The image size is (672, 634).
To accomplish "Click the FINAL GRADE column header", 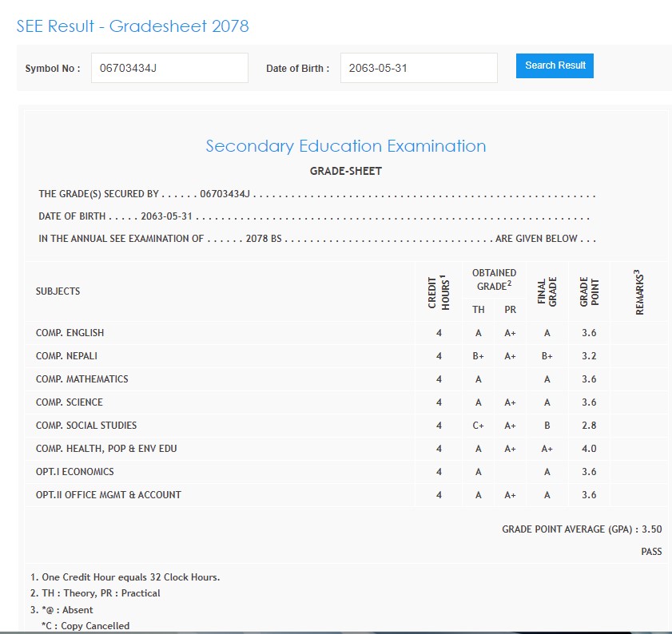I will click(x=547, y=291).
